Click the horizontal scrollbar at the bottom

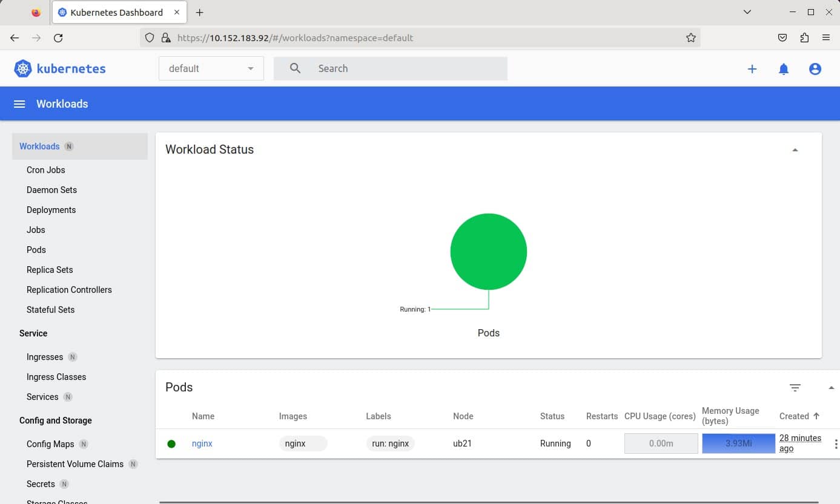click(x=489, y=502)
